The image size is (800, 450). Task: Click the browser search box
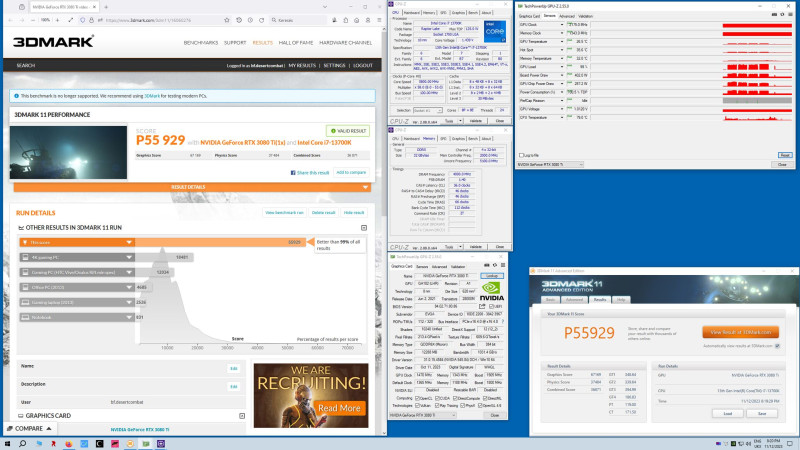point(298,20)
